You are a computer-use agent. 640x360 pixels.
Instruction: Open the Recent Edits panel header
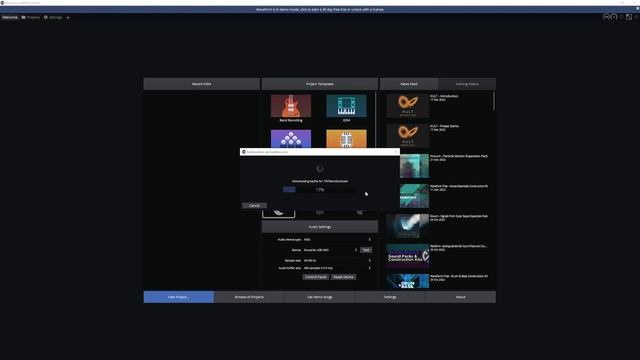(202, 84)
